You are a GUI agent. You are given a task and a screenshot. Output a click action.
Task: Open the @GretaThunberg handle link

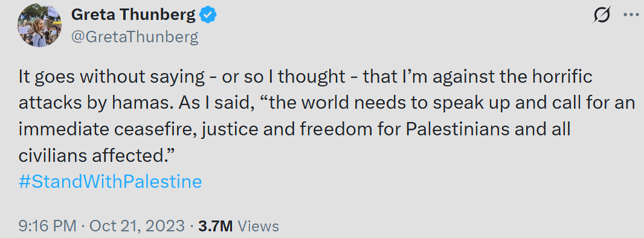click(x=134, y=37)
